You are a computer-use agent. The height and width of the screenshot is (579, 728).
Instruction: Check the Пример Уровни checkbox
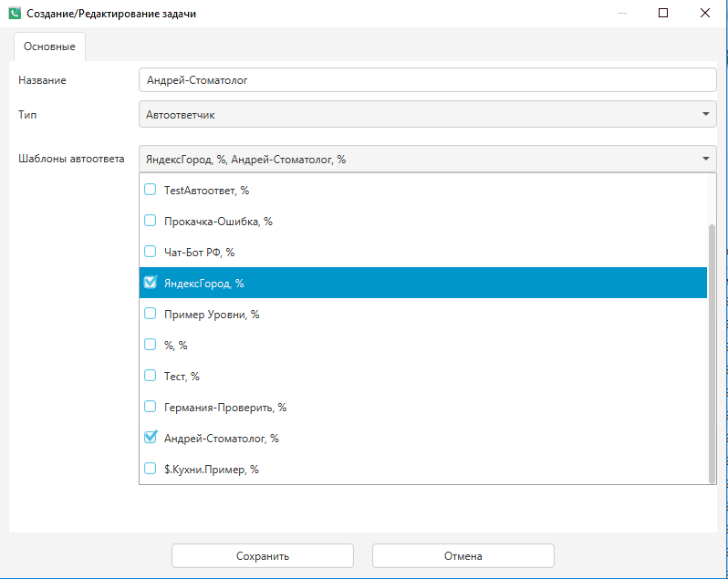[150, 314]
